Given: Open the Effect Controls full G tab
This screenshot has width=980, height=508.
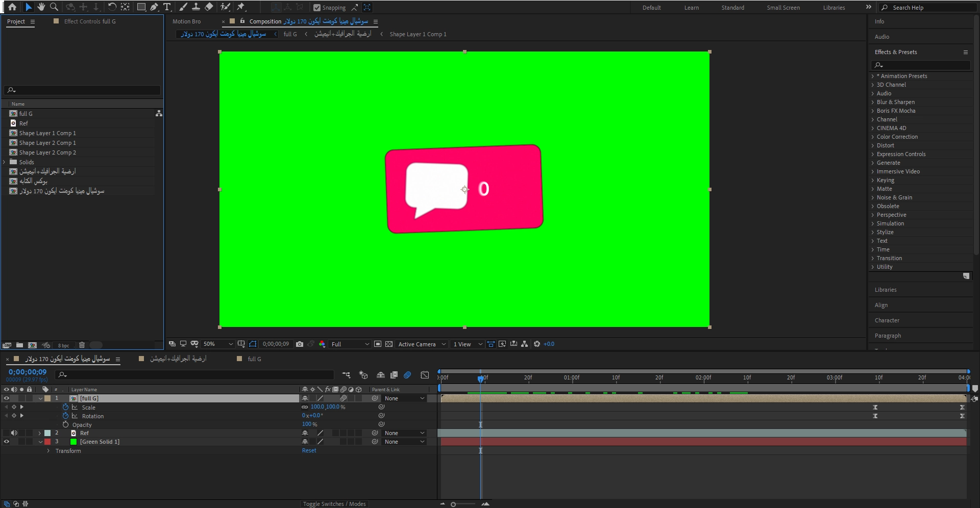Looking at the screenshot, I should 90,21.
